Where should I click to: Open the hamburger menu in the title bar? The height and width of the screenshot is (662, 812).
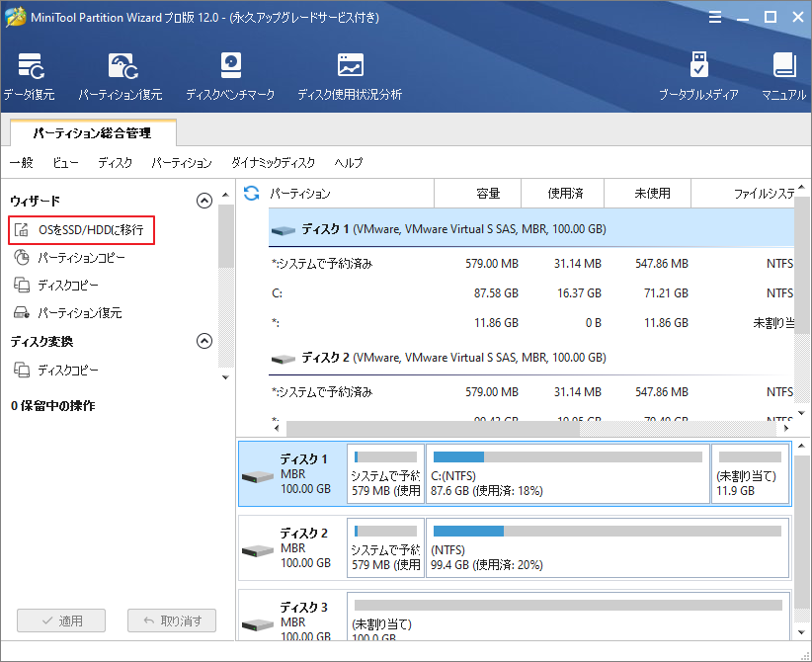click(714, 17)
